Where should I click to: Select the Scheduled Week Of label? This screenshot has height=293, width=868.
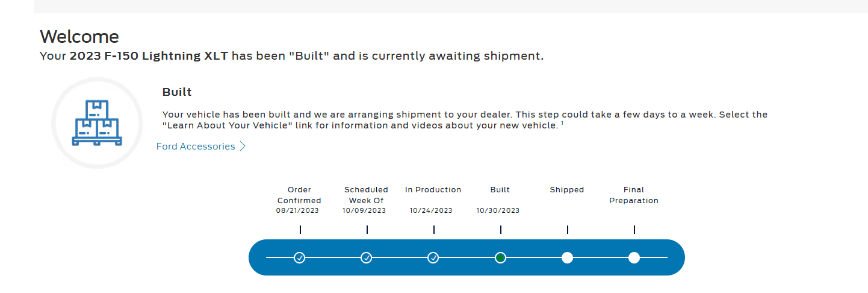pyautogui.click(x=366, y=195)
